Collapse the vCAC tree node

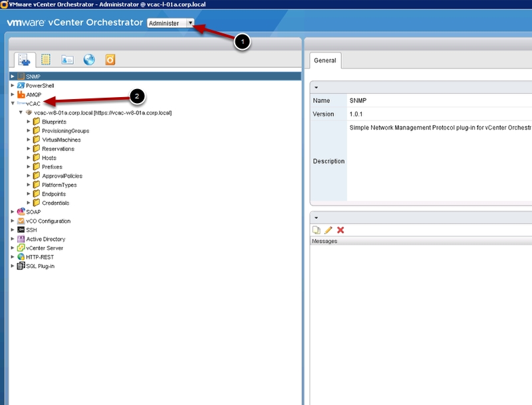tap(13, 104)
